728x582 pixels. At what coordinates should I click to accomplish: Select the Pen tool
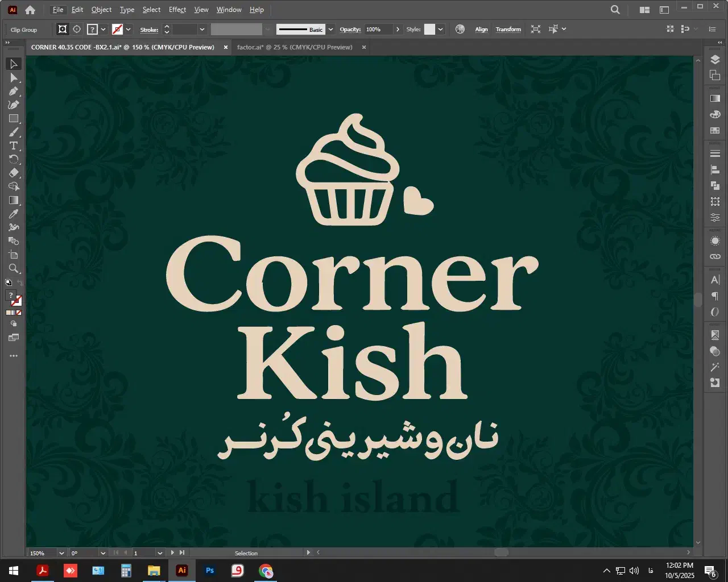[14, 91]
